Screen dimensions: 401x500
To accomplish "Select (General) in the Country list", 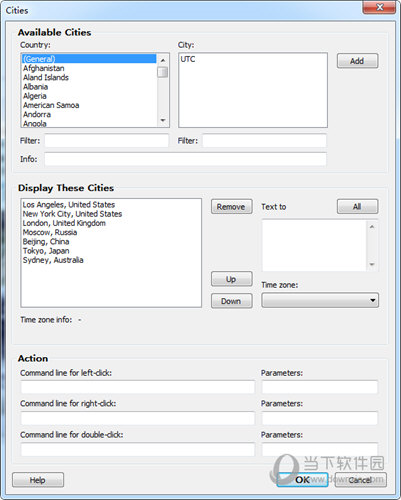I will click(89, 59).
